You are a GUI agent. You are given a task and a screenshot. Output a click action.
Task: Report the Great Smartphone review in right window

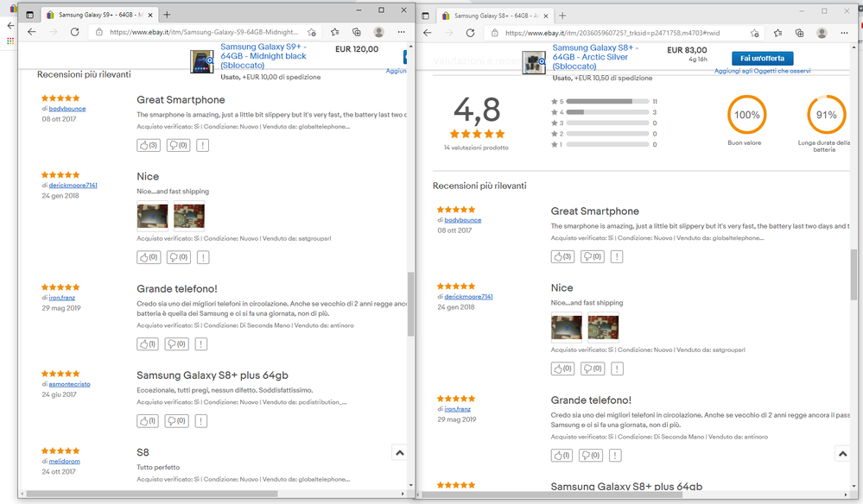pos(617,256)
